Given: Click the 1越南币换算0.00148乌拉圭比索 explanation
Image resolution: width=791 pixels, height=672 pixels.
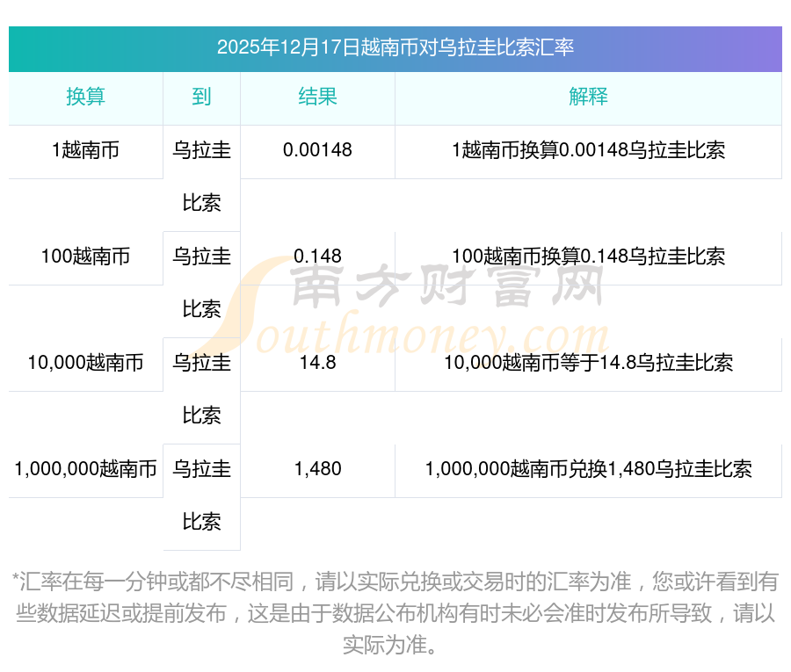Looking at the screenshot, I should pyautogui.click(x=588, y=151).
